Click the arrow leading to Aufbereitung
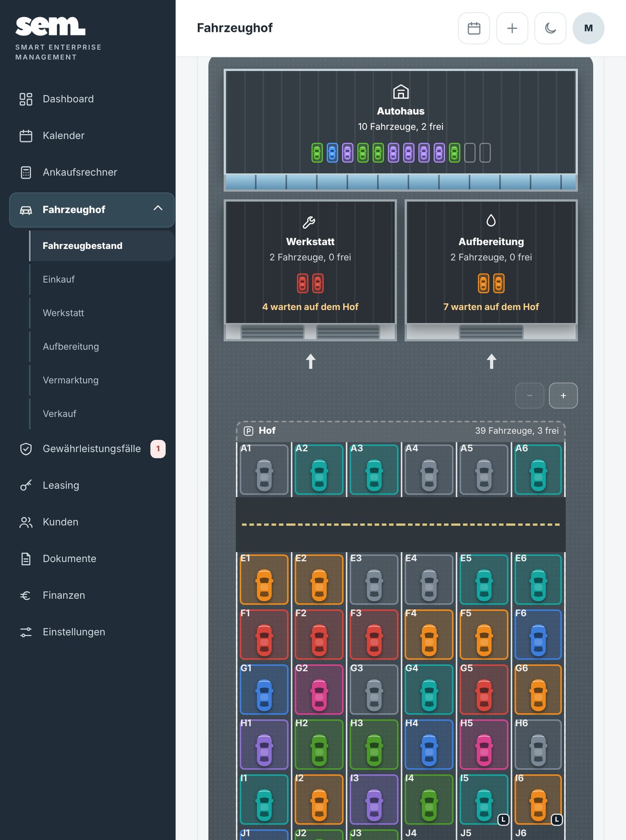The image size is (626, 840). [491, 361]
